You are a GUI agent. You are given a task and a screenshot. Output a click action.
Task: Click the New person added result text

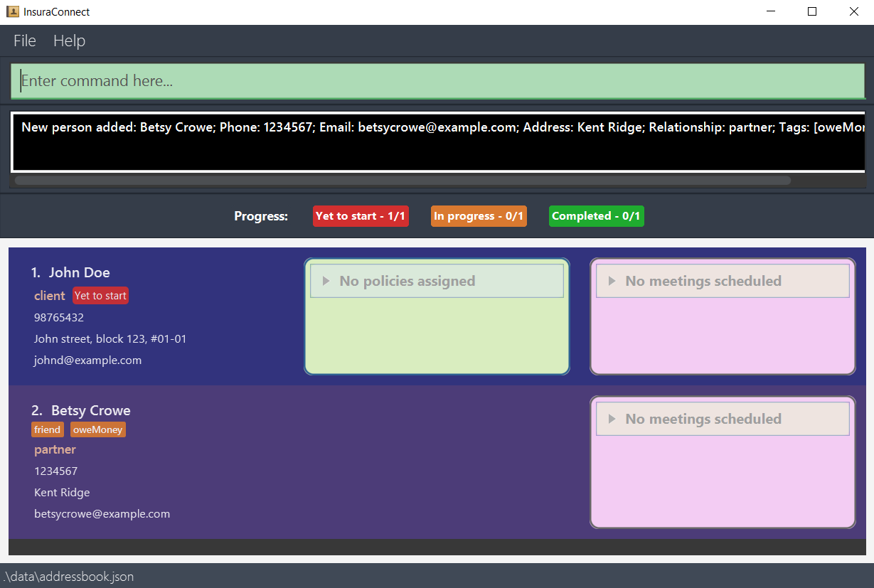(443, 127)
